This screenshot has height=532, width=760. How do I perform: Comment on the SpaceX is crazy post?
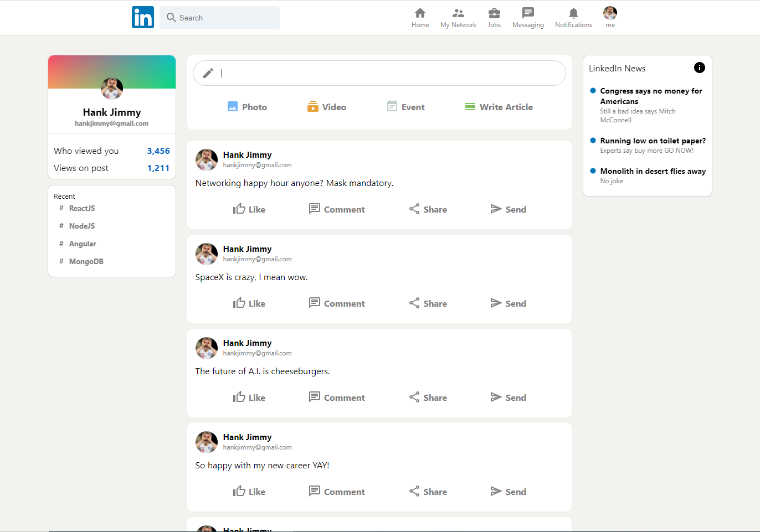tap(337, 303)
